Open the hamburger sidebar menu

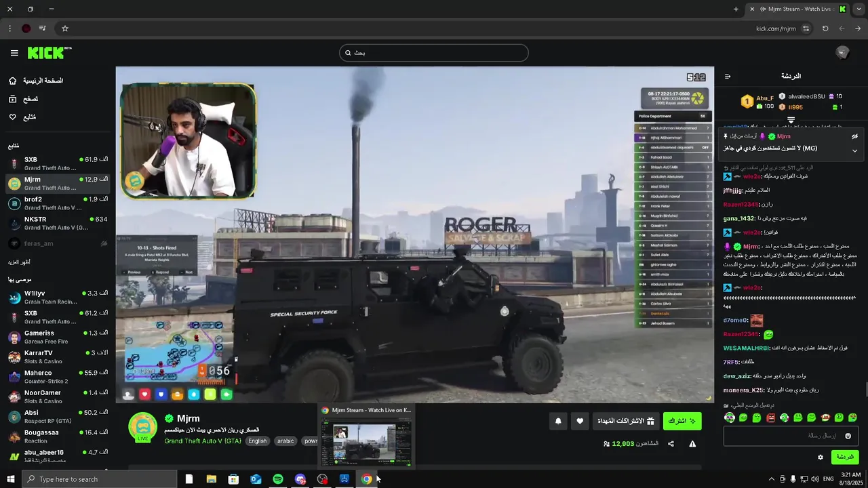click(14, 53)
